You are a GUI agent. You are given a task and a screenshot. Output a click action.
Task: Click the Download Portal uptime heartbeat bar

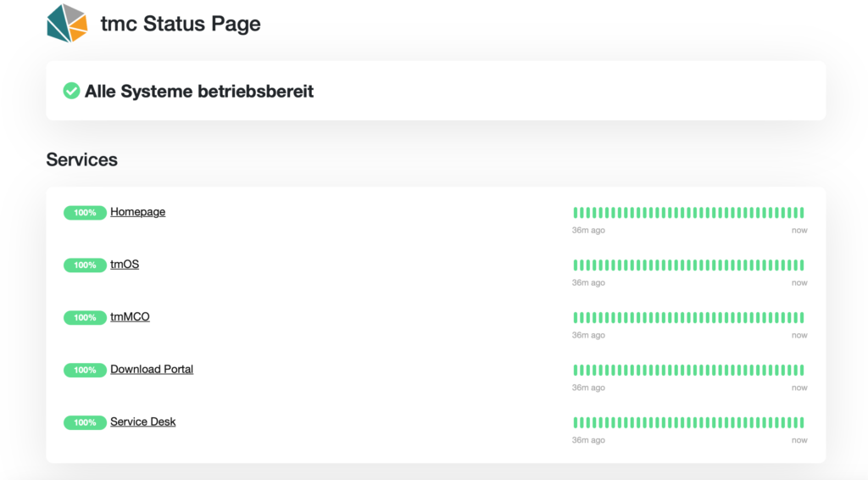(688, 371)
